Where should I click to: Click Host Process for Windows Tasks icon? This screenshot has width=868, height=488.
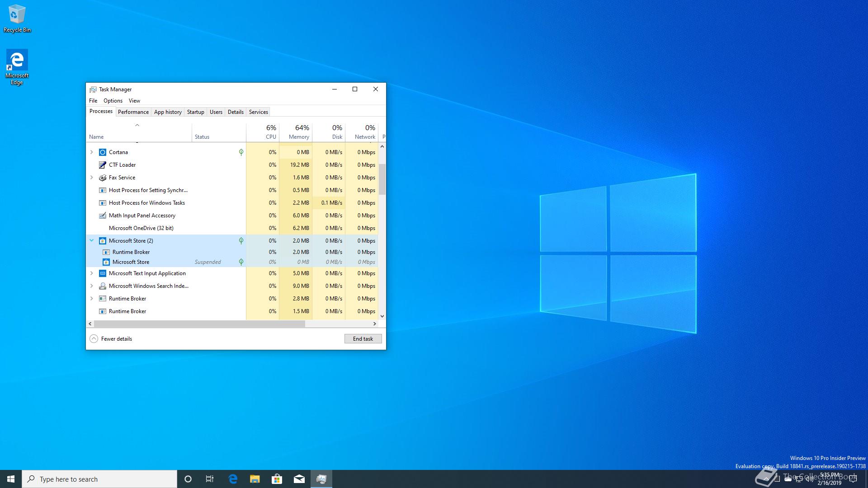click(x=103, y=203)
